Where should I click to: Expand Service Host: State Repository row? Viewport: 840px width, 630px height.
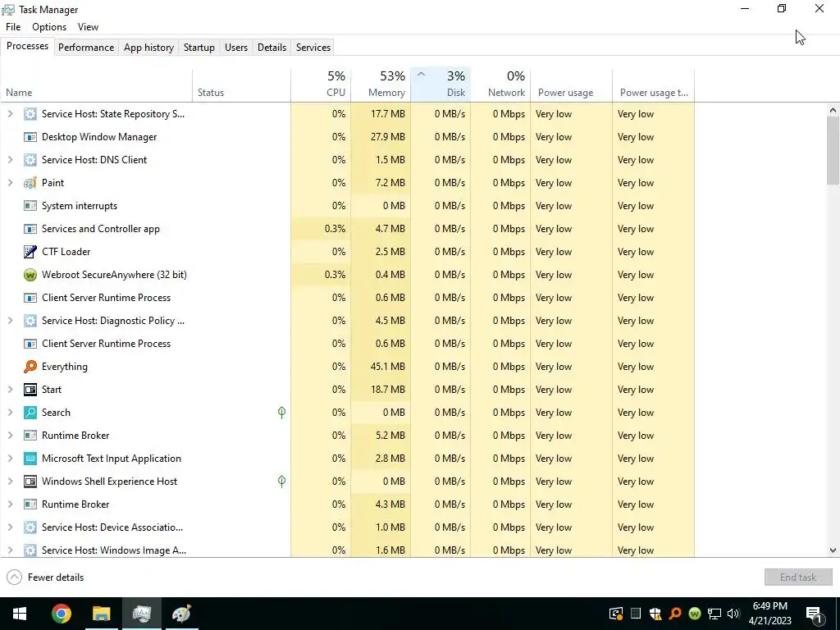coord(10,113)
